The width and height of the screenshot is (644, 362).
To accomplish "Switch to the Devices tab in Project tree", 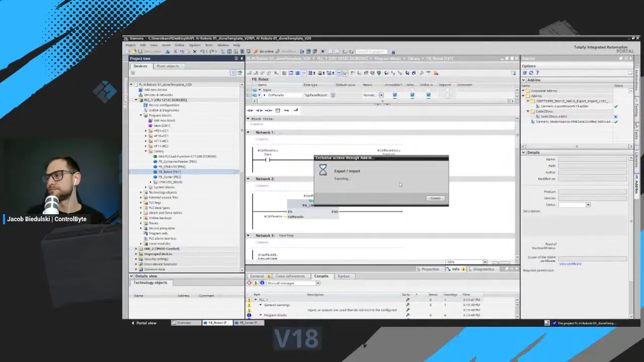I will coord(140,66).
